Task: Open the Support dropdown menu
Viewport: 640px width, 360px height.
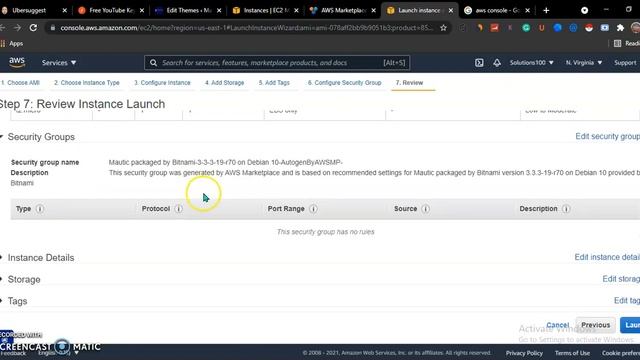Action: click(626, 63)
